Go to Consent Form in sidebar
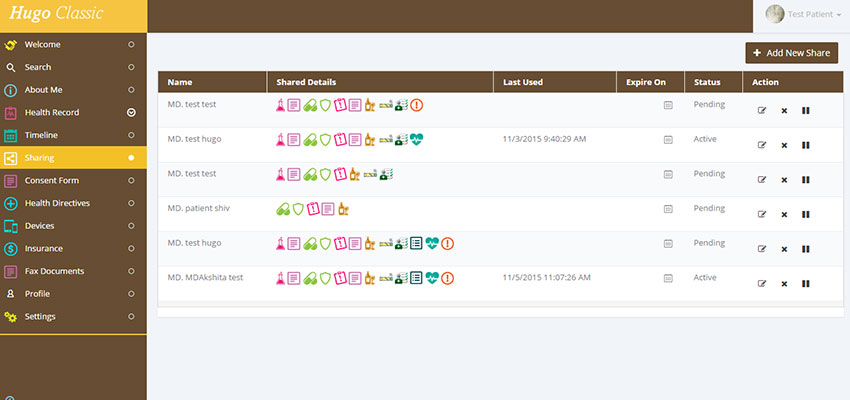 pyautogui.click(x=73, y=180)
